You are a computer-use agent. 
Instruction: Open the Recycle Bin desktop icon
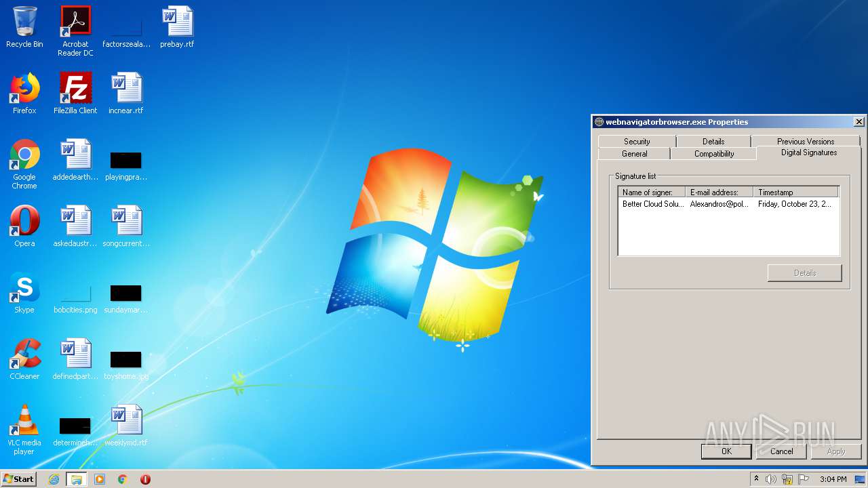[x=24, y=28]
